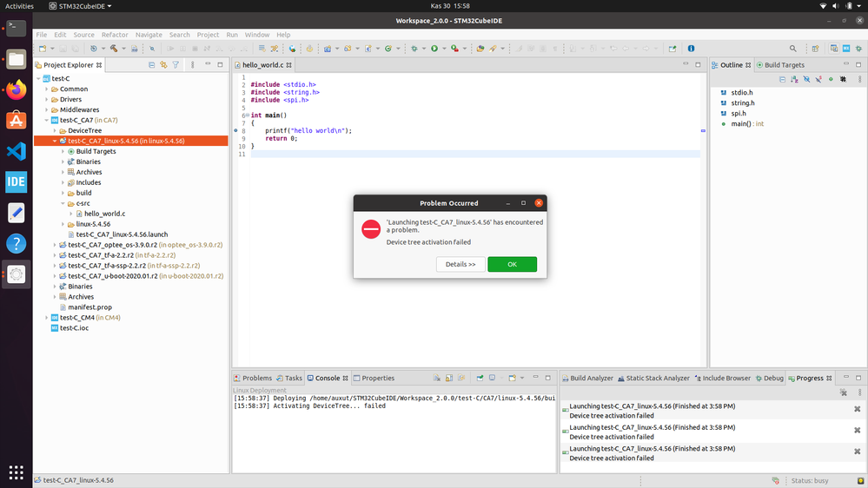Open Files manager from the dock
Screen dimensions: 868x488
(16, 59)
